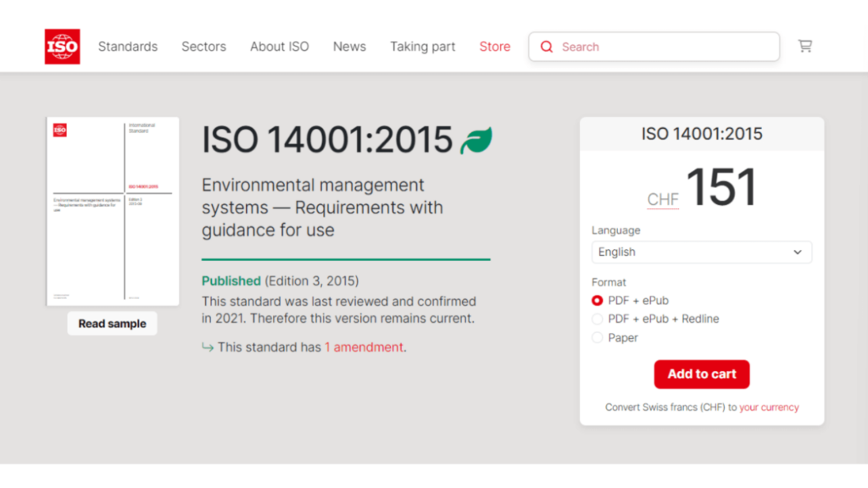Open the standard cover page thumbnail

[x=113, y=211]
